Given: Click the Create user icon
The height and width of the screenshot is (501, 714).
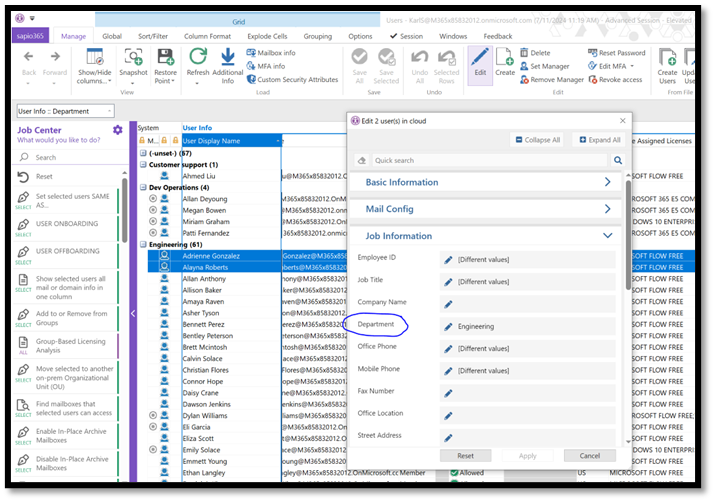Looking at the screenshot, I should pos(505,57).
